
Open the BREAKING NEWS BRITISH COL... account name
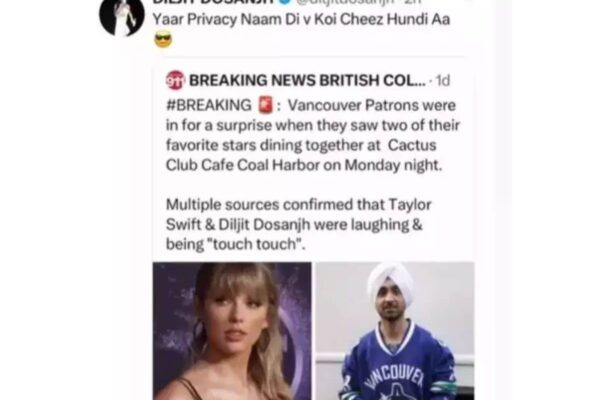coord(307,80)
